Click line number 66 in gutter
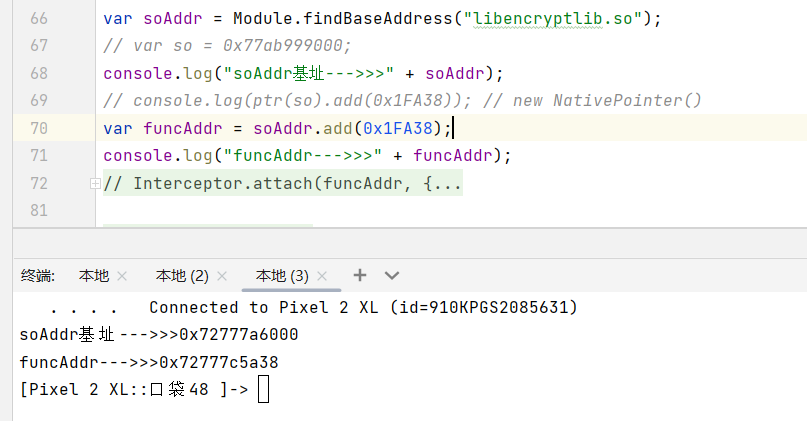Screen dimensions: 807x421 (39, 19)
